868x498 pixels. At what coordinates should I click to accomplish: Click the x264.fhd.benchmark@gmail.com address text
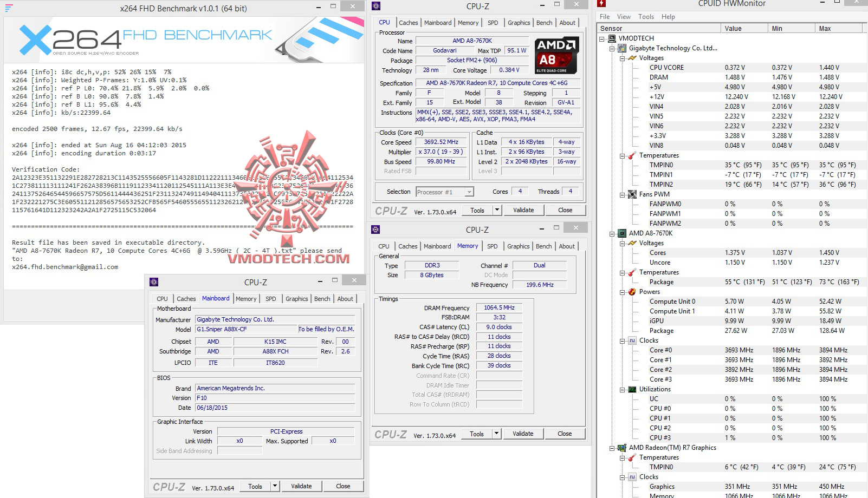pyautogui.click(x=65, y=267)
